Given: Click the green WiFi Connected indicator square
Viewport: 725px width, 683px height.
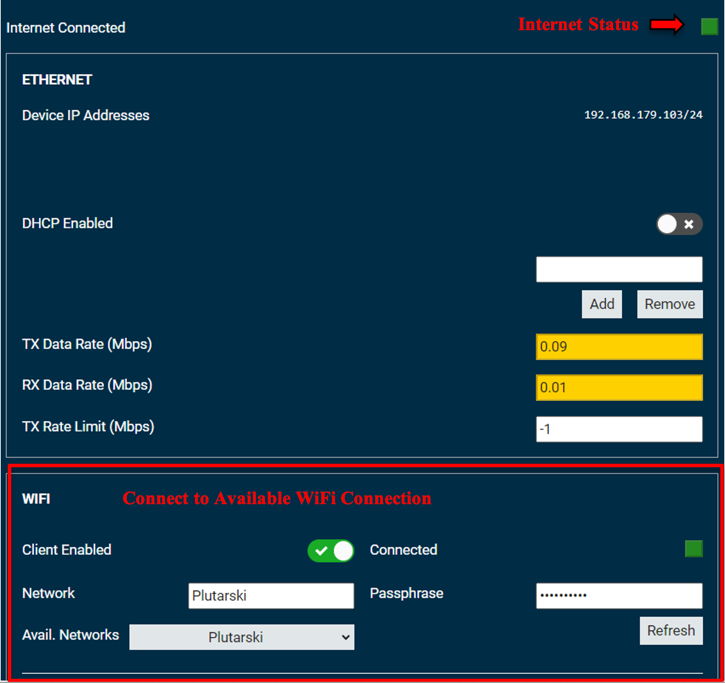Looking at the screenshot, I should 693,548.
